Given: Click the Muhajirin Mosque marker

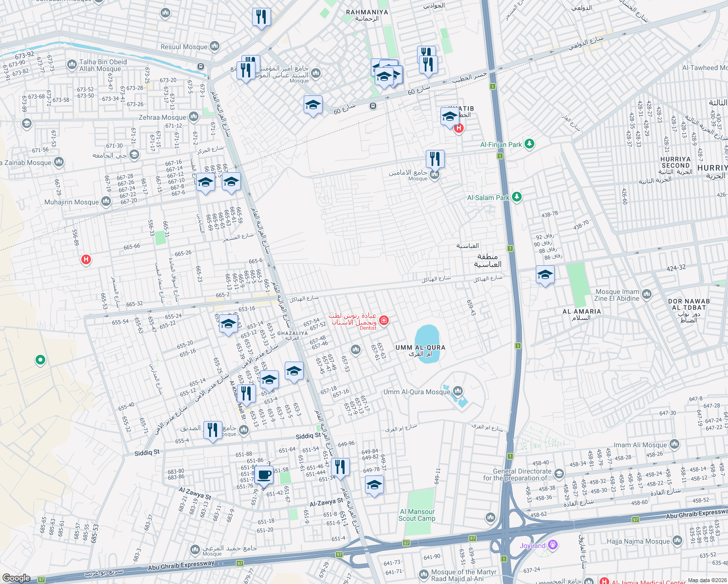Looking at the screenshot, I should [x=106, y=202].
